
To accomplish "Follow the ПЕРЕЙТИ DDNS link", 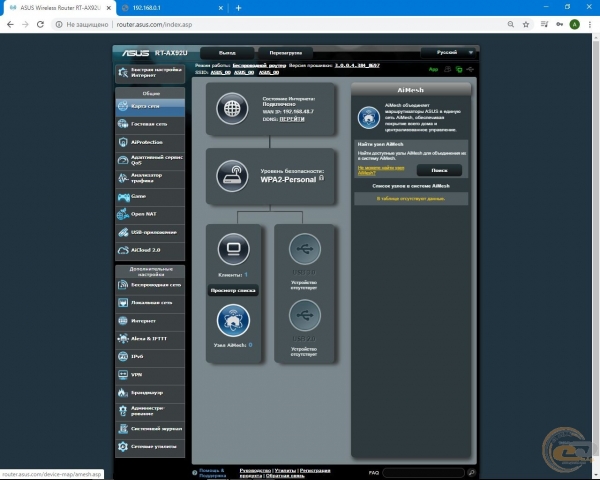I will 292,119.
